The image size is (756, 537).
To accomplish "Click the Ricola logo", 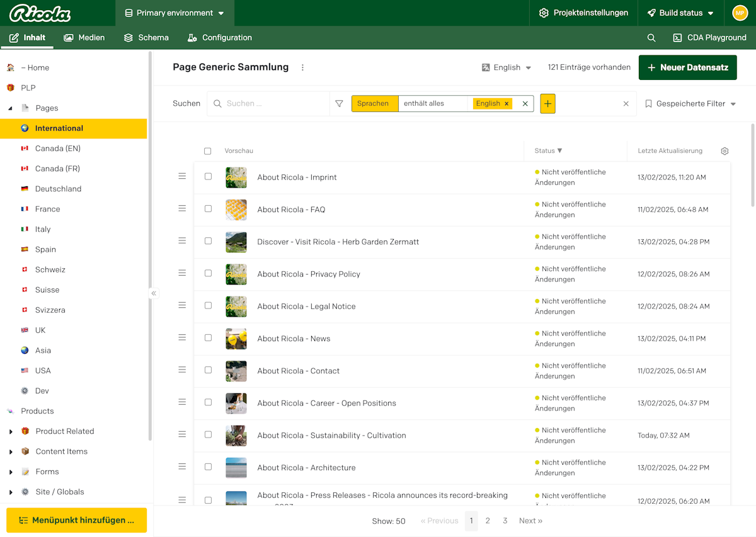I will coord(40,13).
